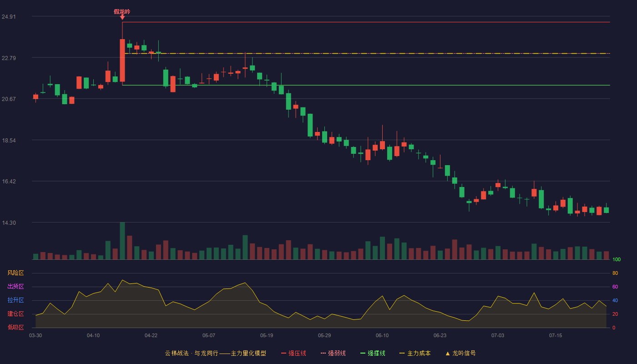Image resolution: width=637 pixels, height=364 pixels.
Task: Click the 07-15 date label
Action: pyautogui.click(x=556, y=335)
